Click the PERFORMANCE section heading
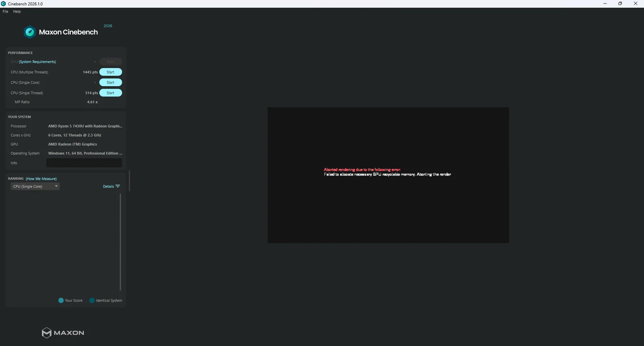 coord(21,53)
